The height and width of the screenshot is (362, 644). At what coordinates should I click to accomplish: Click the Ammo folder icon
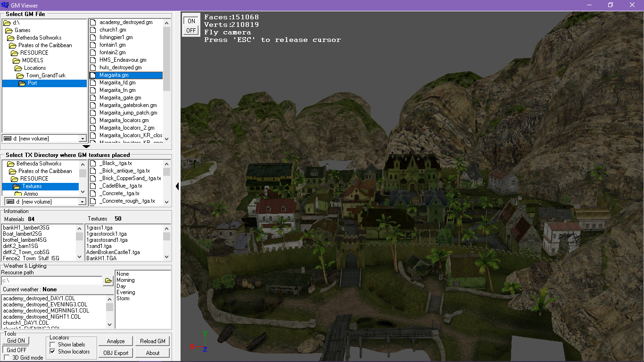[19, 194]
